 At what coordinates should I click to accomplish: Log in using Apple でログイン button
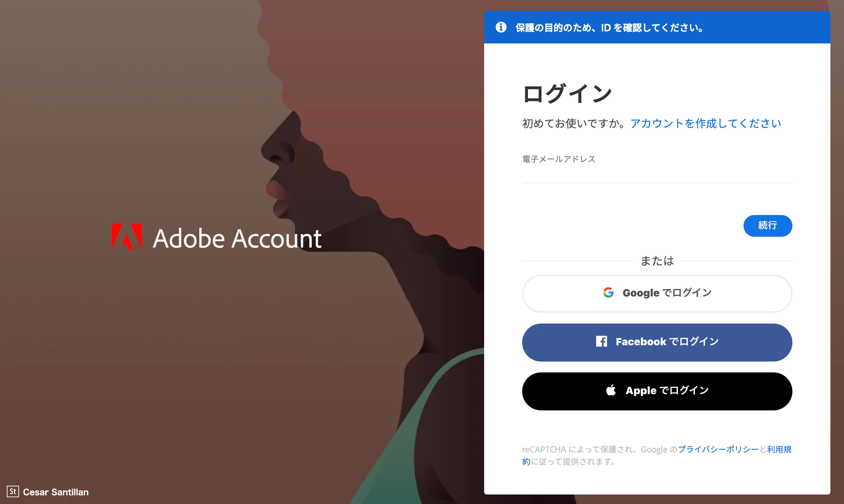(x=657, y=391)
